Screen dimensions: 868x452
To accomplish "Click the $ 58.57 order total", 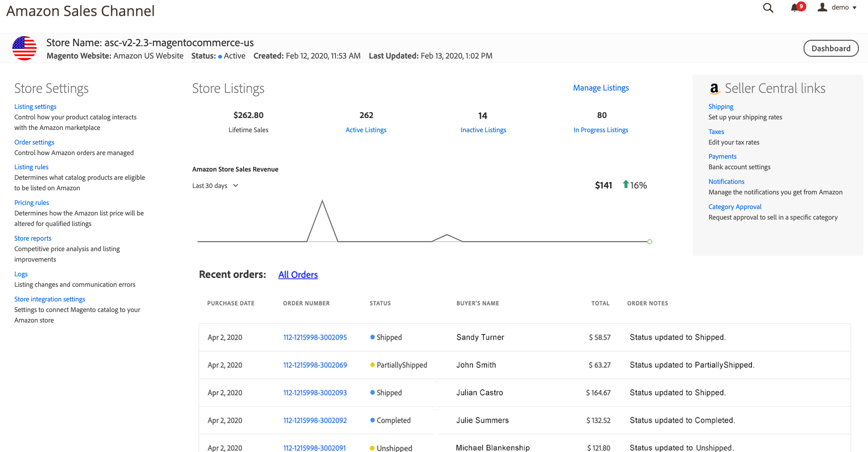I will pos(600,337).
